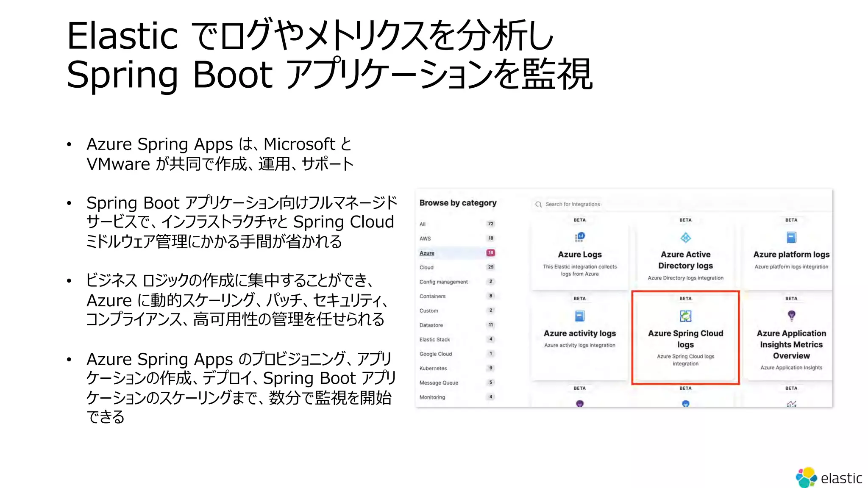Open Azure Application Insights Metrics Overview title

coord(791,344)
